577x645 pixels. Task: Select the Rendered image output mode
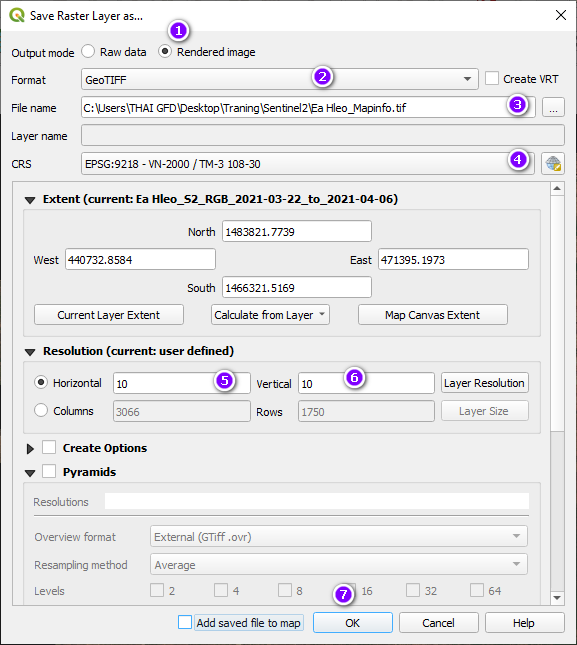(x=165, y=52)
